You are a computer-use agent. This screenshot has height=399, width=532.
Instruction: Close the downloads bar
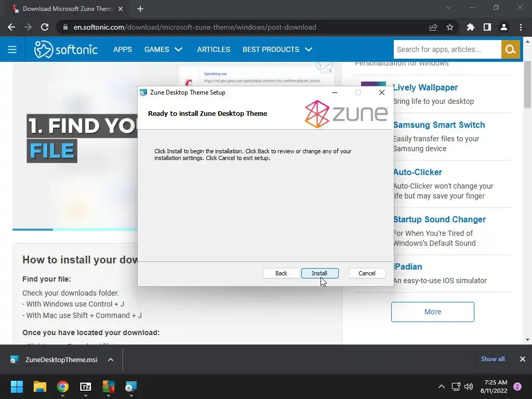[x=523, y=359]
